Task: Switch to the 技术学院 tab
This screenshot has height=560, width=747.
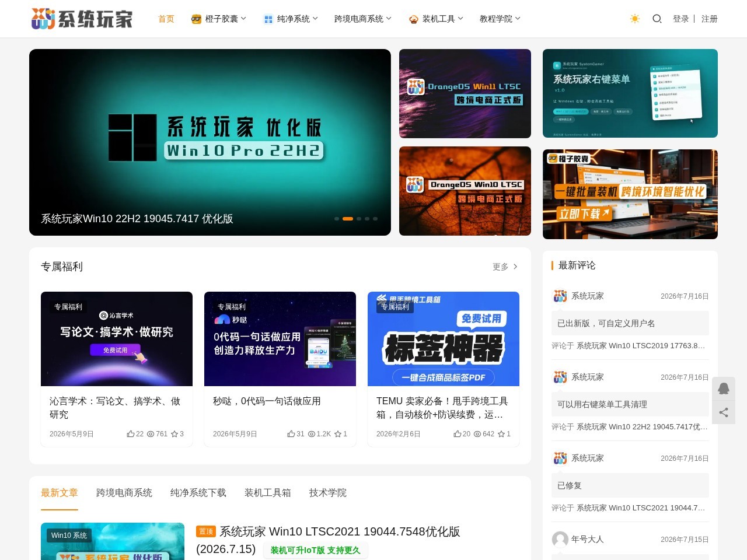Action: pyautogui.click(x=328, y=493)
